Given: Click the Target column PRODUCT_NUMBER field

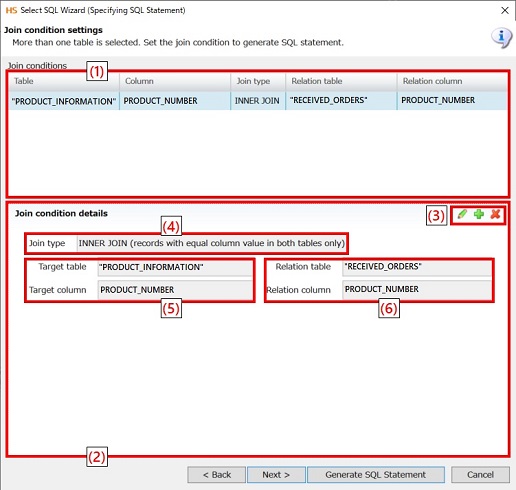Looking at the screenshot, I should click(x=175, y=290).
